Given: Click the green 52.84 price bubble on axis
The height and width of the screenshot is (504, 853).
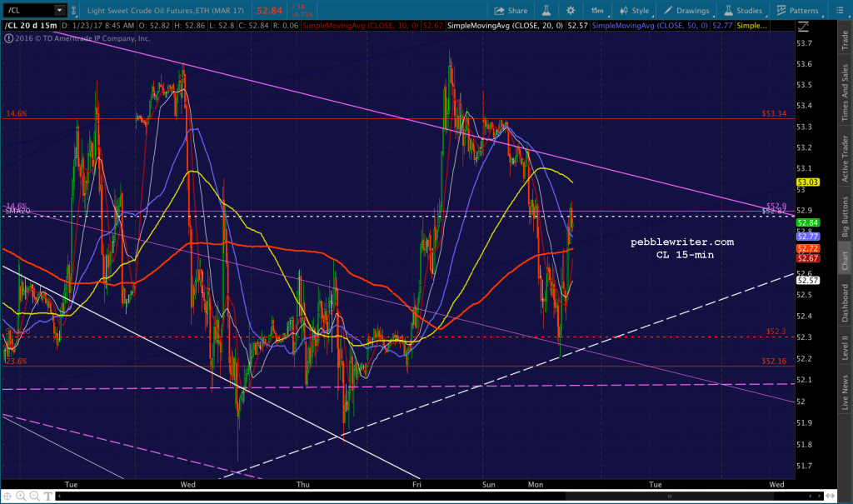Looking at the screenshot, I should coord(808,222).
